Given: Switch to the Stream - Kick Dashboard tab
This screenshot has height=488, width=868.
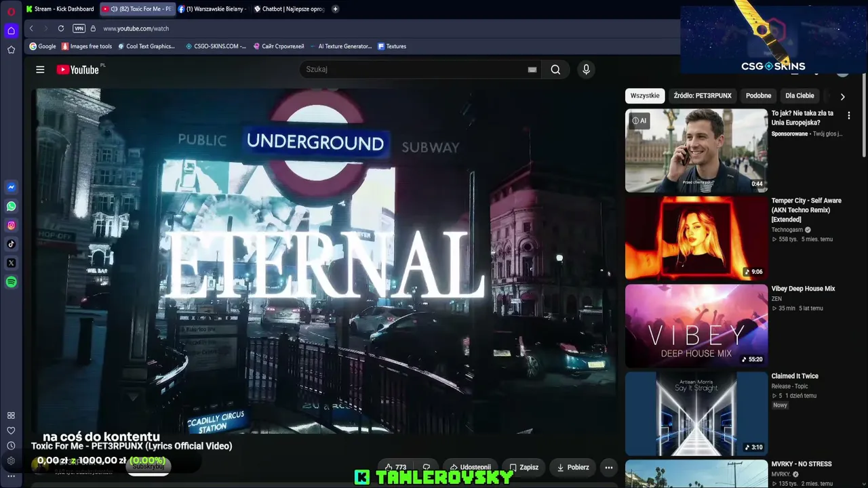Looking at the screenshot, I should 61,9.
